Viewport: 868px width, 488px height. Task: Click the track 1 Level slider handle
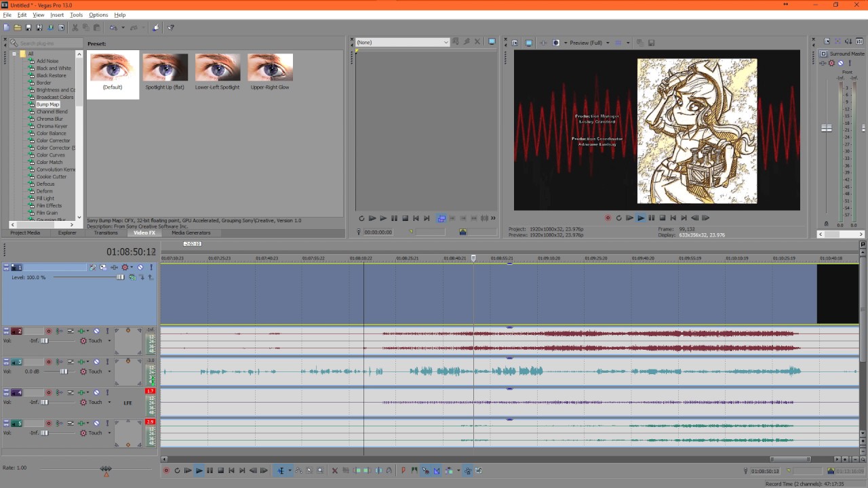(120, 277)
